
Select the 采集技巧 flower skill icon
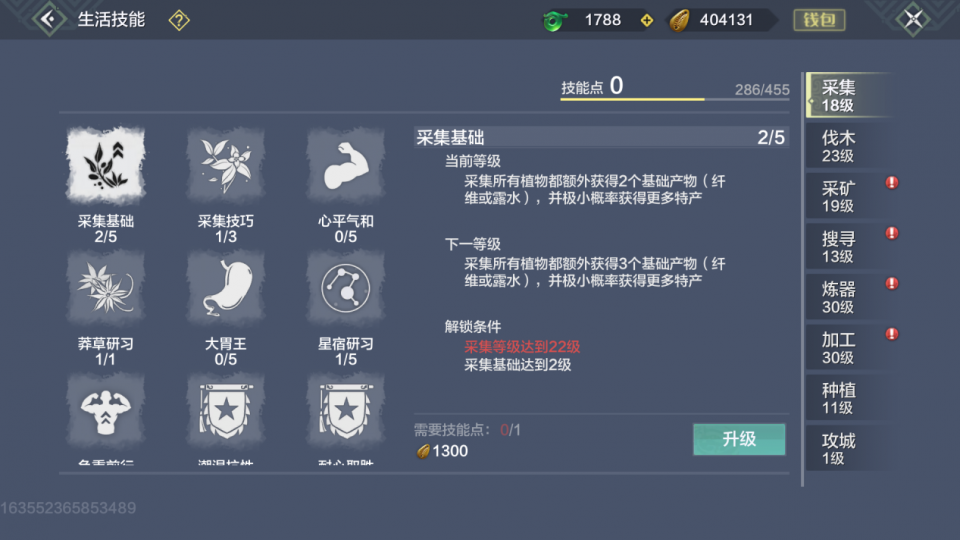click(225, 165)
